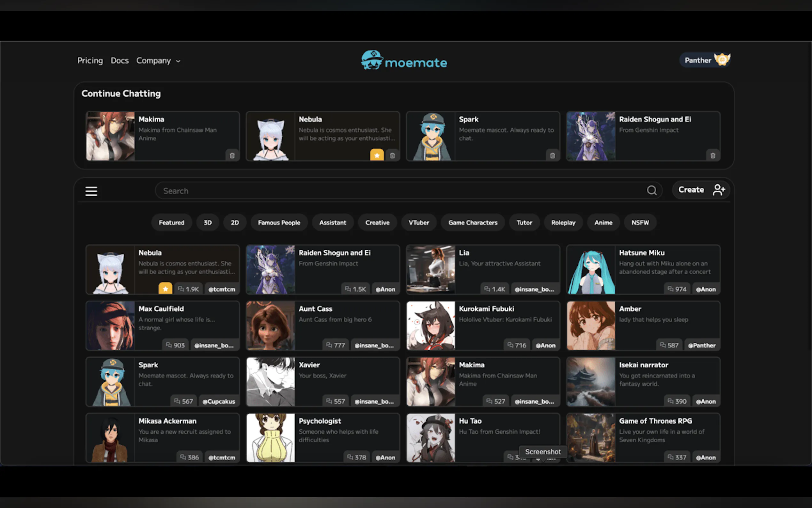Select Aunt Cass character image
Image resolution: width=812 pixels, height=508 pixels.
[x=270, y=326]
